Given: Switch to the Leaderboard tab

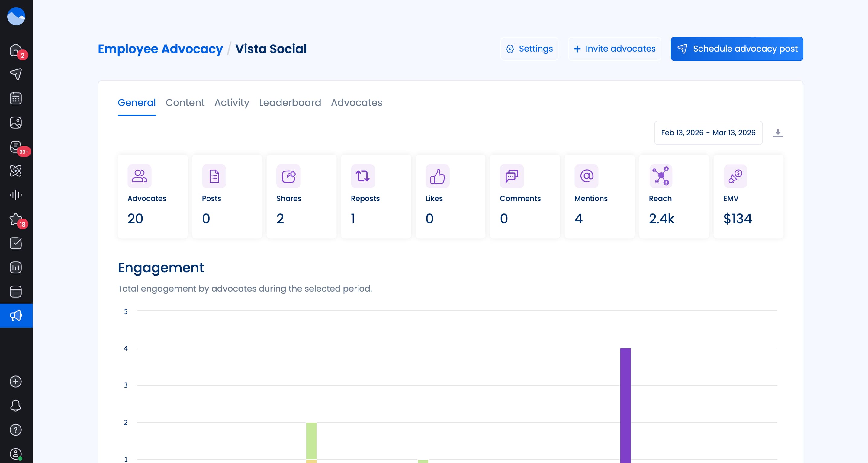Looking at the screenshot, I should 290,103.
